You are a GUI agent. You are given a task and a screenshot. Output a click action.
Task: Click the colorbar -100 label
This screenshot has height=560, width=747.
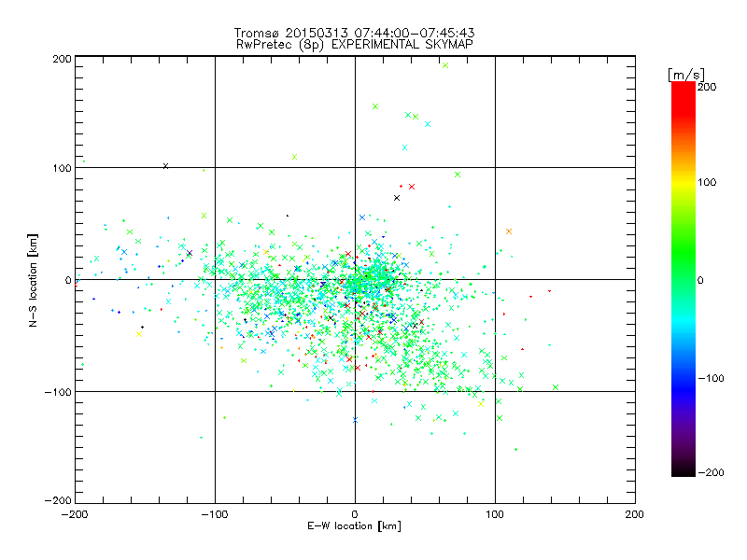click(711, 379)
